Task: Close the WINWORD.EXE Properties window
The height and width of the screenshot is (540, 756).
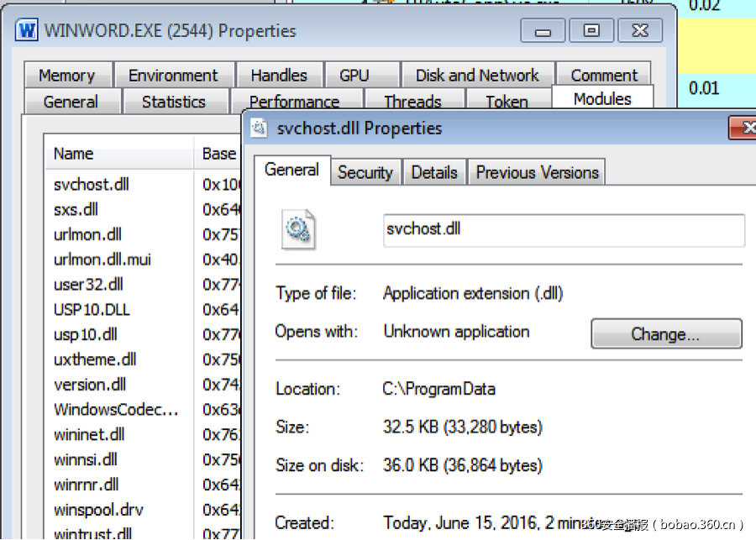Action: coord(639,31)
